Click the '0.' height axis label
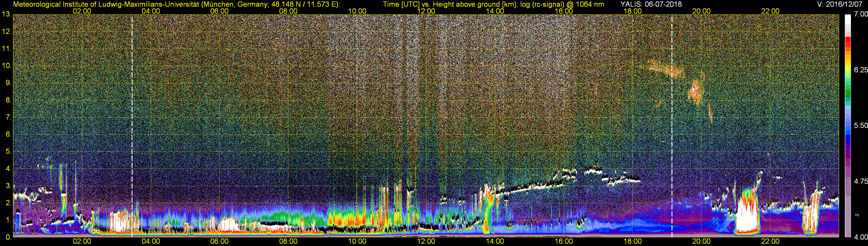 tap(8, 237)
